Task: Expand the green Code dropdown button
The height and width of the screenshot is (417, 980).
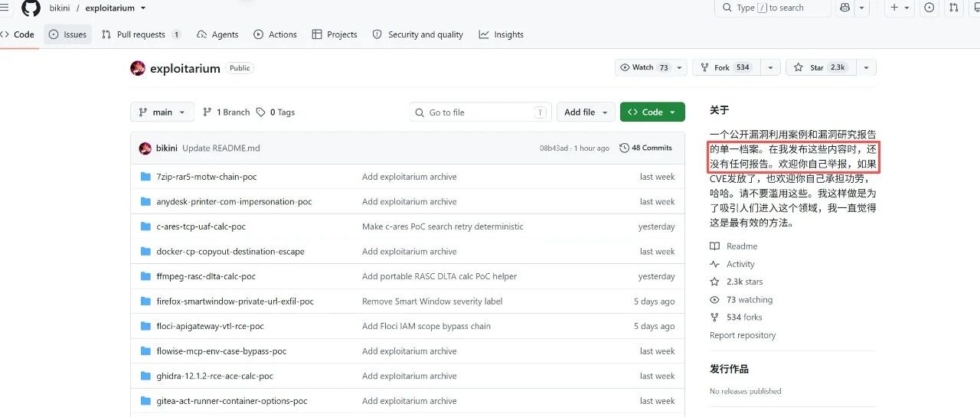Action: point(652,112)
